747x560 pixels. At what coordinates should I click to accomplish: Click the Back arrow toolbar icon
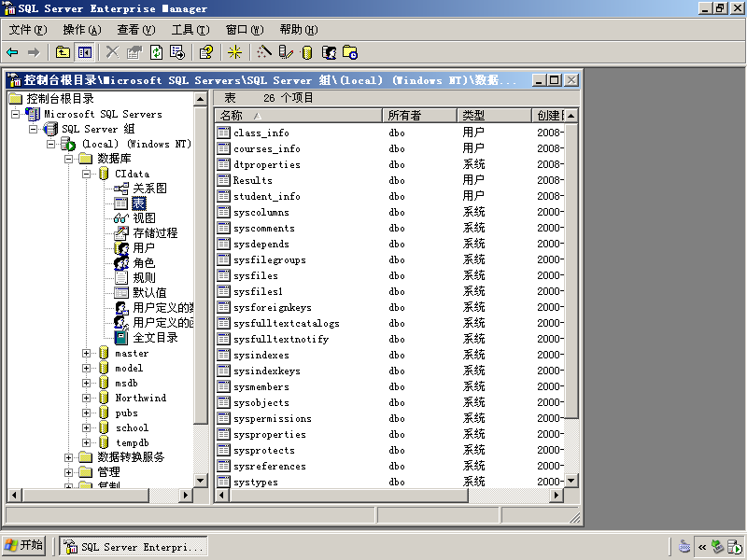[x=12, y=52]
